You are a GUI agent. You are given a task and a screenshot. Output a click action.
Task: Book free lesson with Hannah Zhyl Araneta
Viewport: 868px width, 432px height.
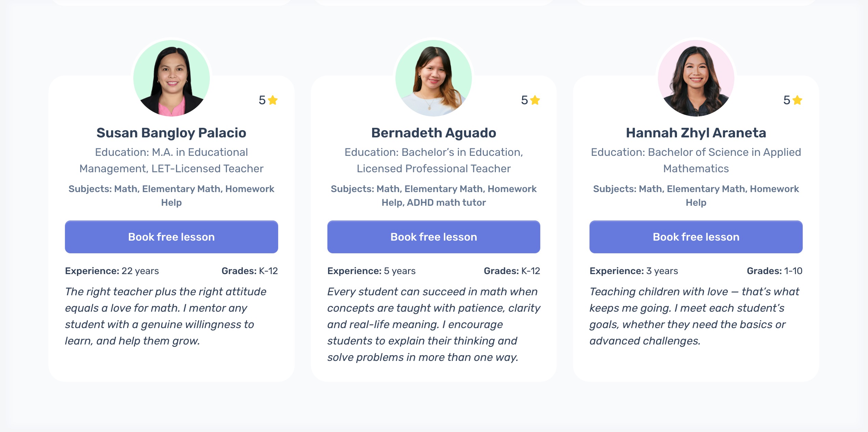coord(696,237)
